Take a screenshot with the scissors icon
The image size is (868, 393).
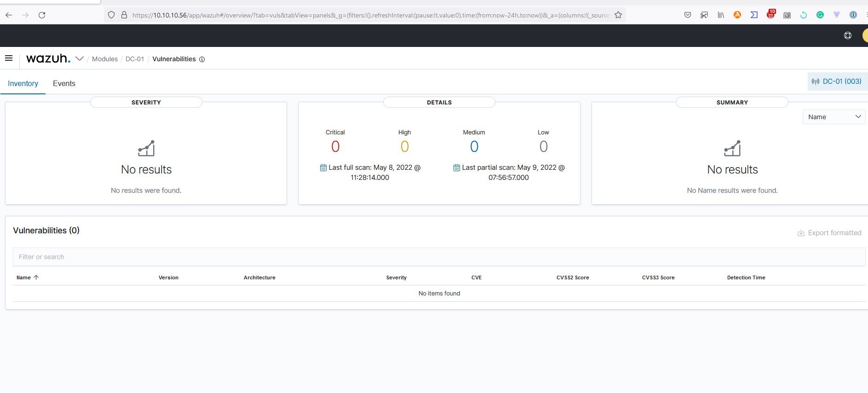pos(704,15)
